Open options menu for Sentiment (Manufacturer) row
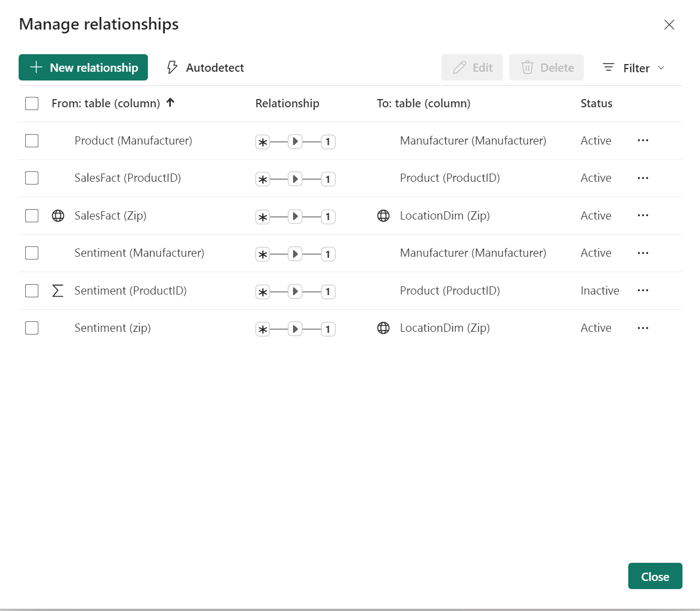Screen dimensions: 700x611 coord(642,253)
